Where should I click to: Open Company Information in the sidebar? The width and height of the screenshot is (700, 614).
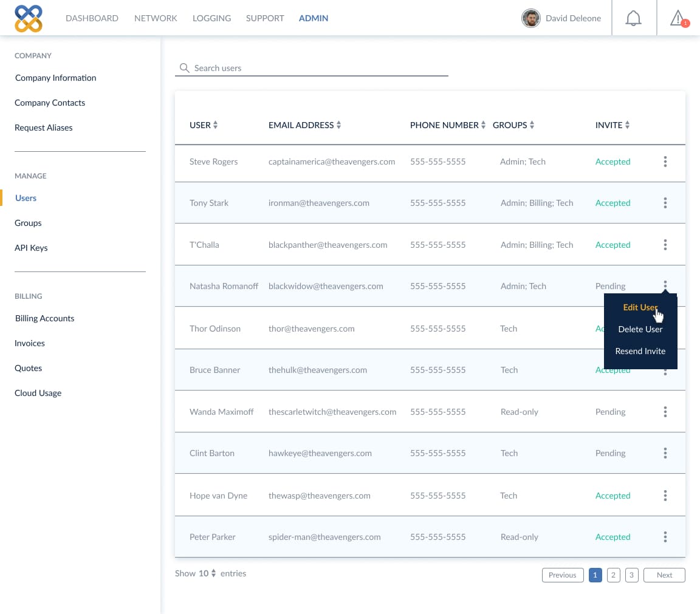click(56, 78)
